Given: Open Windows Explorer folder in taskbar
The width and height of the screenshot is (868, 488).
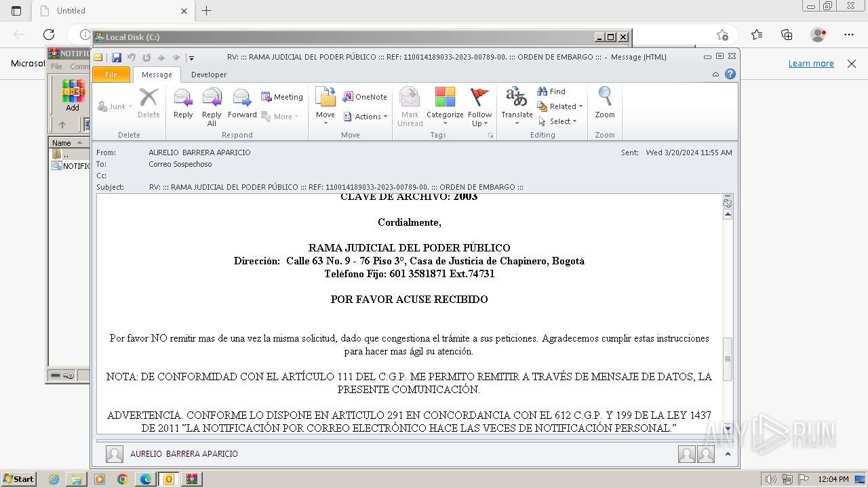Looking at the screenshot, I should point(77,479).
